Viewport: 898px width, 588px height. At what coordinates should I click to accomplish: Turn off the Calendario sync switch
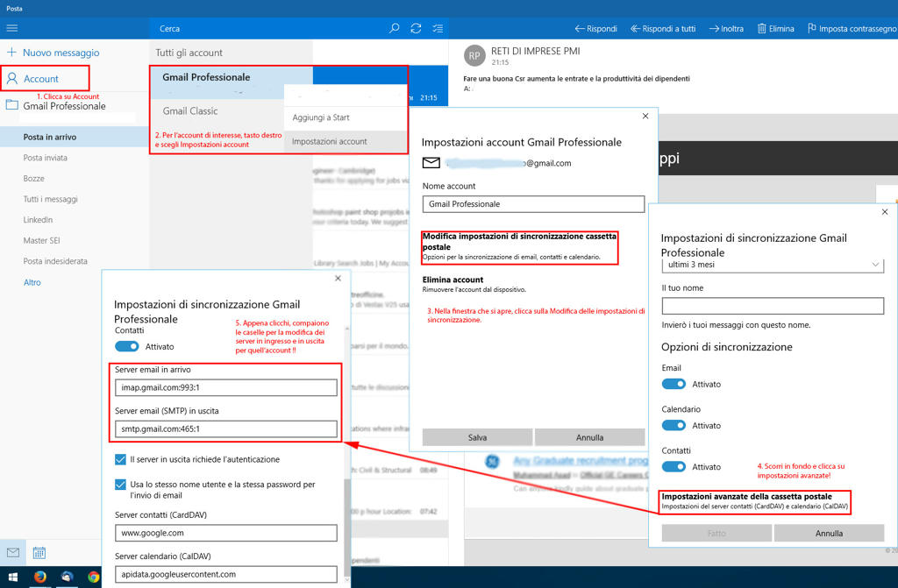673,425
